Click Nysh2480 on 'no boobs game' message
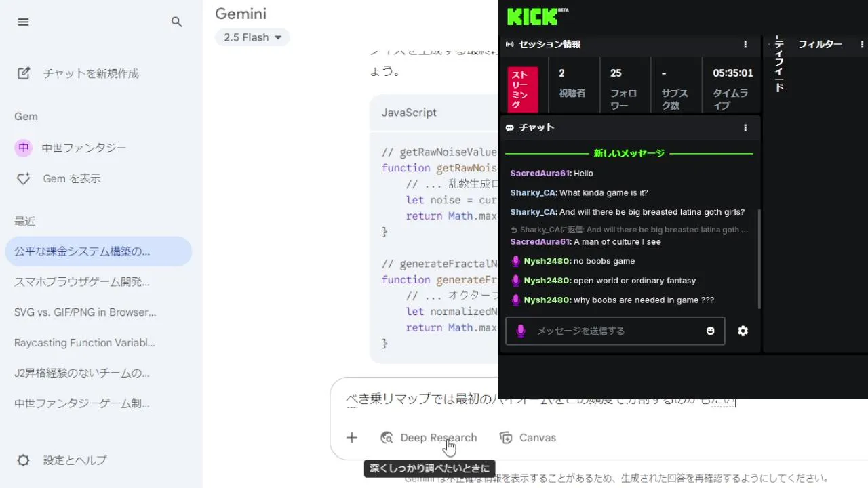This screenshot has height=488, width=868. click(x=547, y=261)
